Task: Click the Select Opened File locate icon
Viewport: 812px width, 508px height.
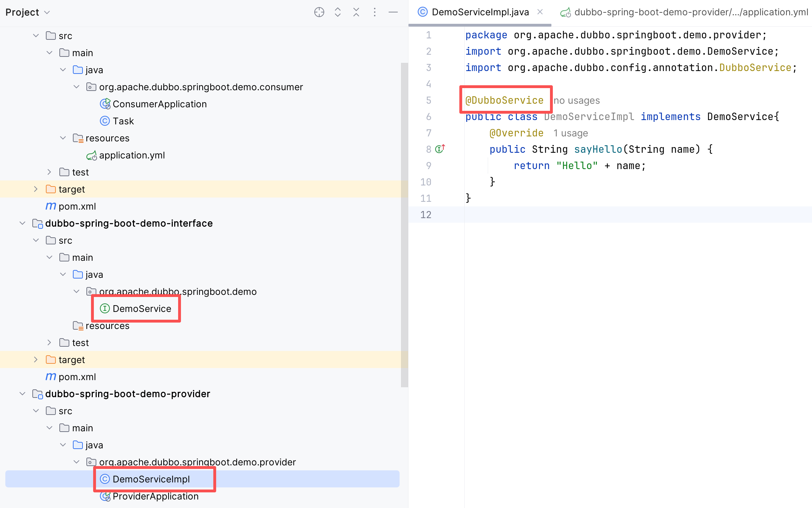Action: 319,12
